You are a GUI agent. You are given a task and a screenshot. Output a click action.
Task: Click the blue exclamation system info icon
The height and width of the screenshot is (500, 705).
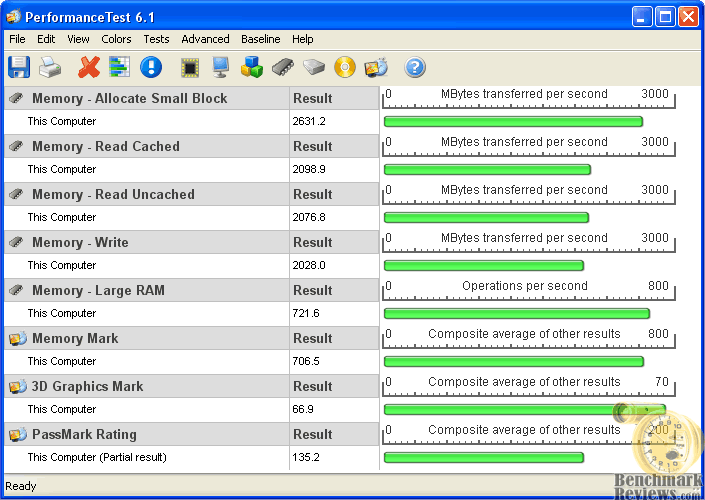[151, 67]
